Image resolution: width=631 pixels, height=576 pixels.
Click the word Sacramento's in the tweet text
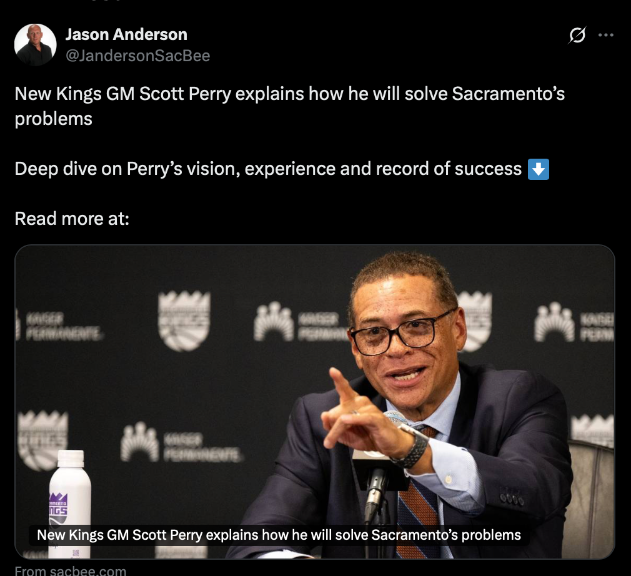[509, 95]
